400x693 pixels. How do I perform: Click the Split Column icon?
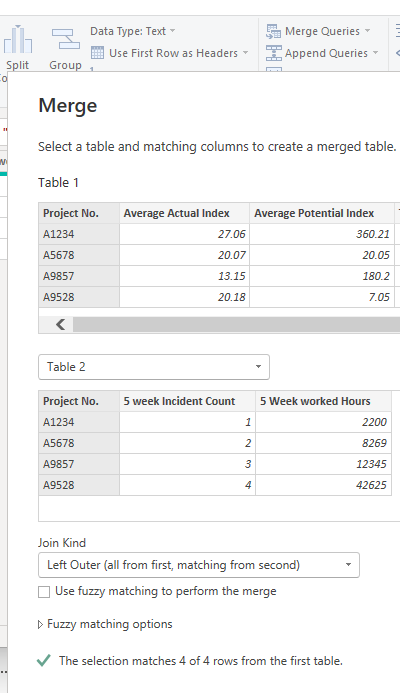click(18, 39)
